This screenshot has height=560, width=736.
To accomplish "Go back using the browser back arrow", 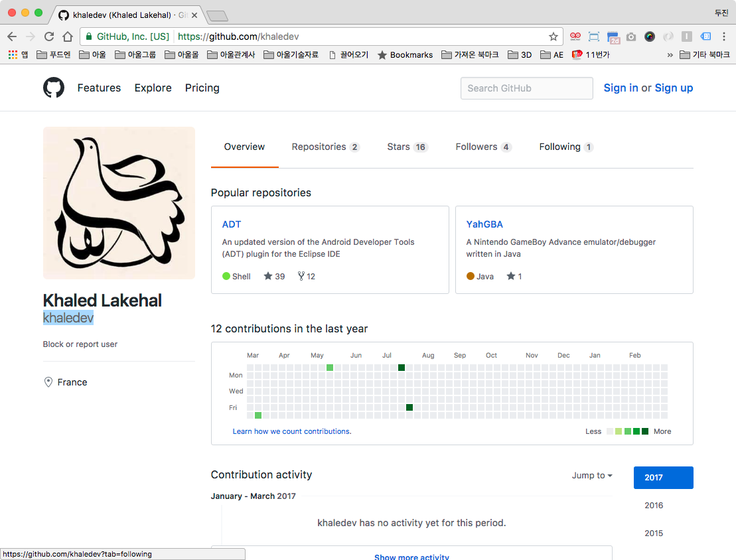I will coord(12,36).
